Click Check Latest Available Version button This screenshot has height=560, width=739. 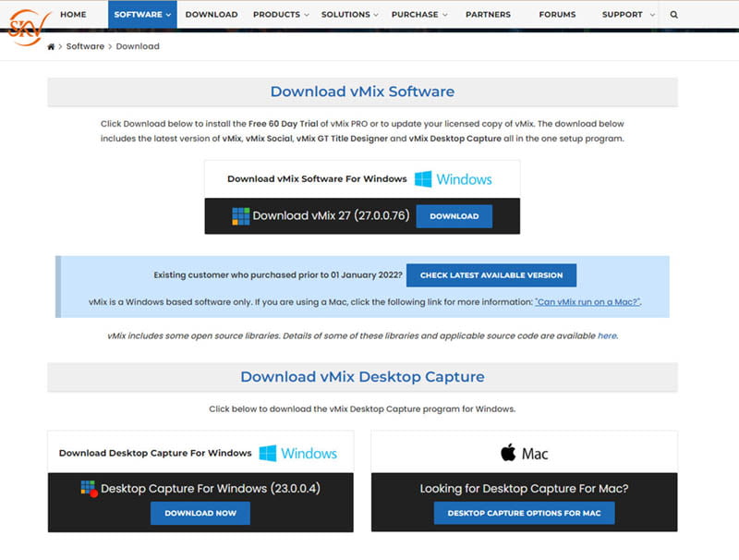491,275
